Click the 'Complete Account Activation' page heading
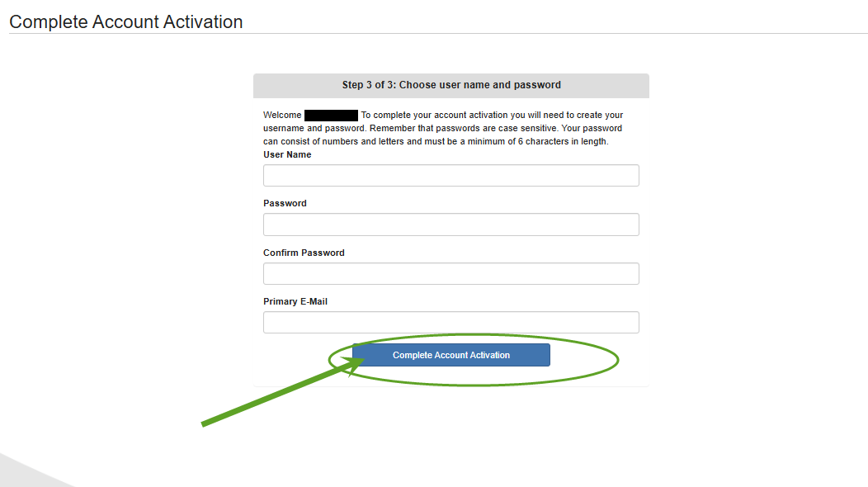 click(x=126, y=21)
